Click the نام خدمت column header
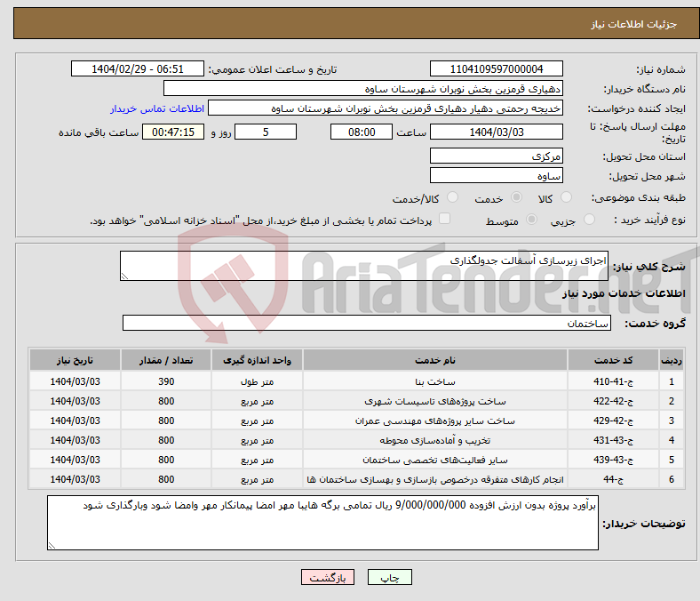The width and height of the screenshot is (700, 601). click(434, 360)
